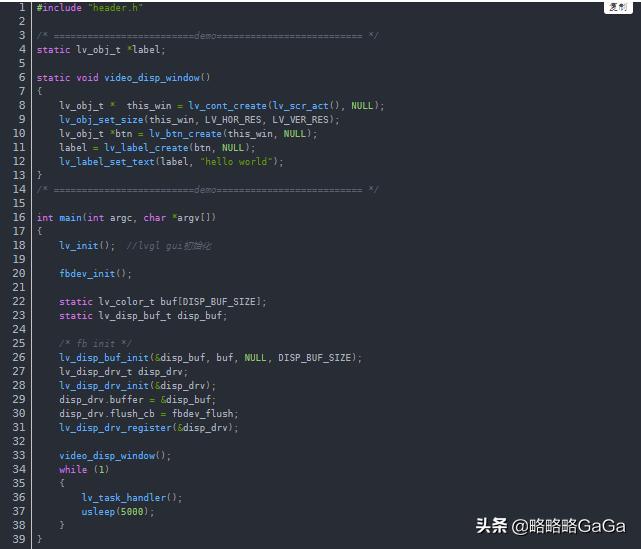Viewport: 641px width, 549px height.
Task: Click the "lv_label_set_text" function call
Action: (107, 162)
